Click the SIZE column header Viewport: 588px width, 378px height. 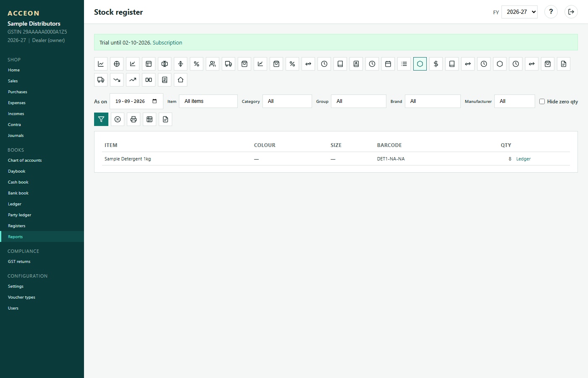(336, 145)
